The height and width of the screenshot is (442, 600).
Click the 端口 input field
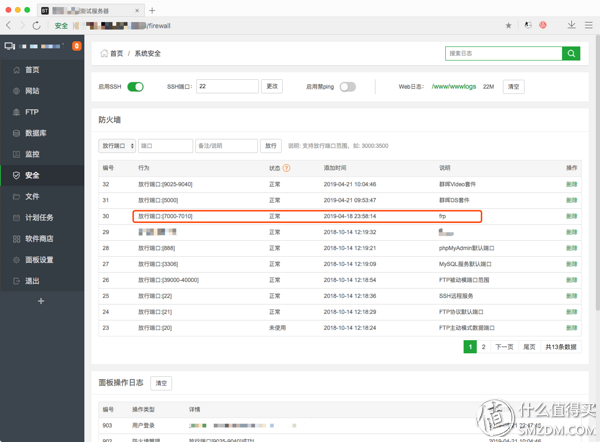click(165, 146)
